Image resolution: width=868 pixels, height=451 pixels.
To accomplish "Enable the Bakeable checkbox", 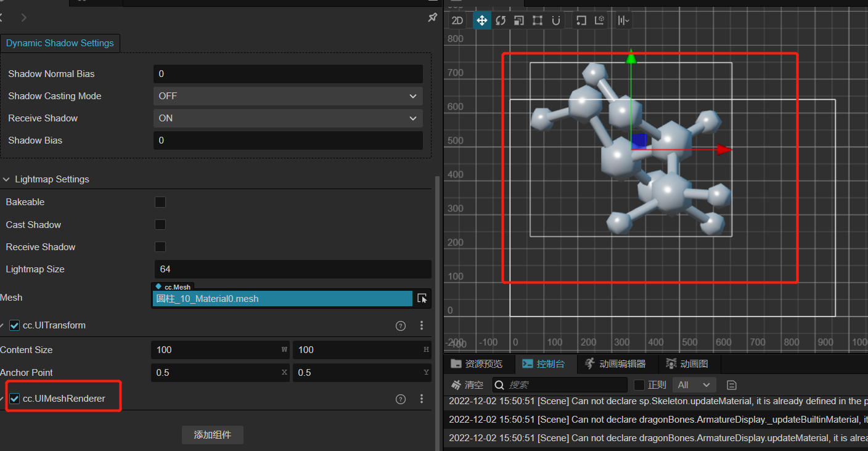I will pyautogui.click(x=160, y=201).
